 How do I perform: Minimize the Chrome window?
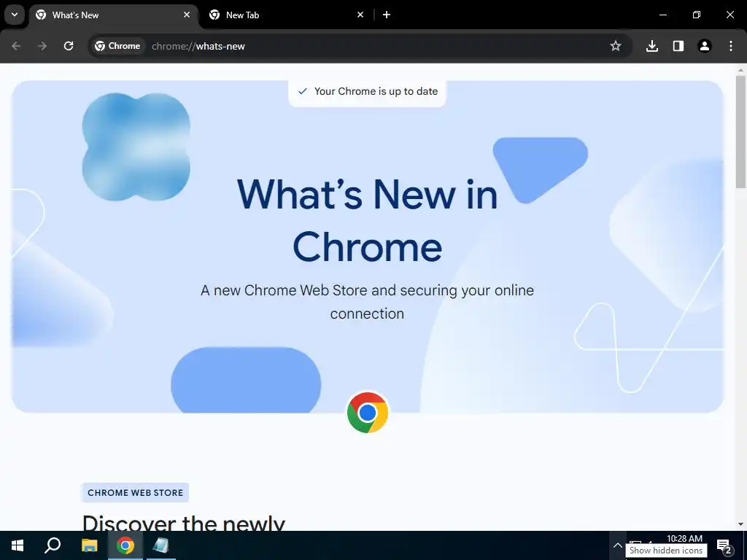tap(662, 15)
